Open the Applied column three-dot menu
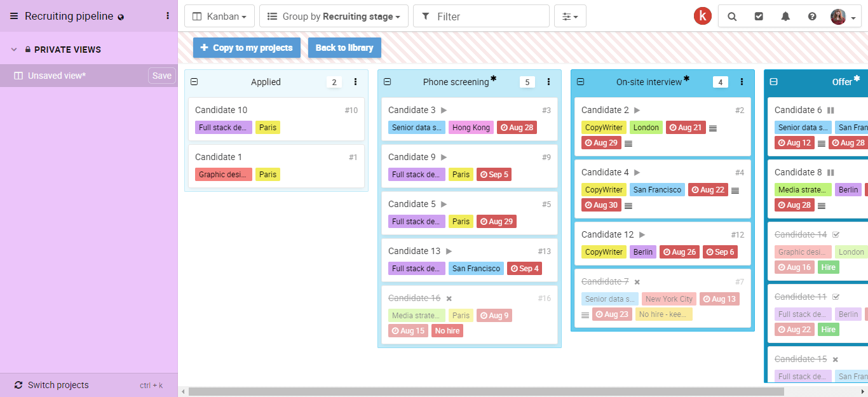 click(x=355, y=82)
